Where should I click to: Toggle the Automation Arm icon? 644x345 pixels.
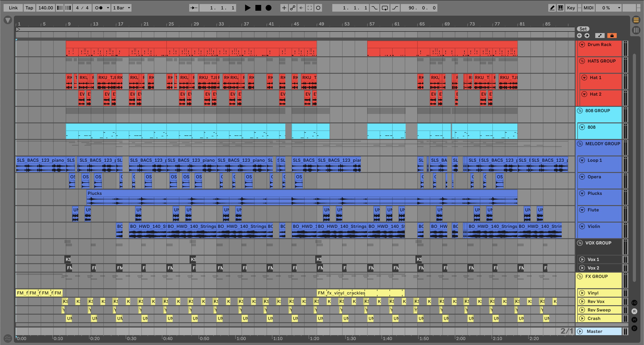(x=292, y=8)
